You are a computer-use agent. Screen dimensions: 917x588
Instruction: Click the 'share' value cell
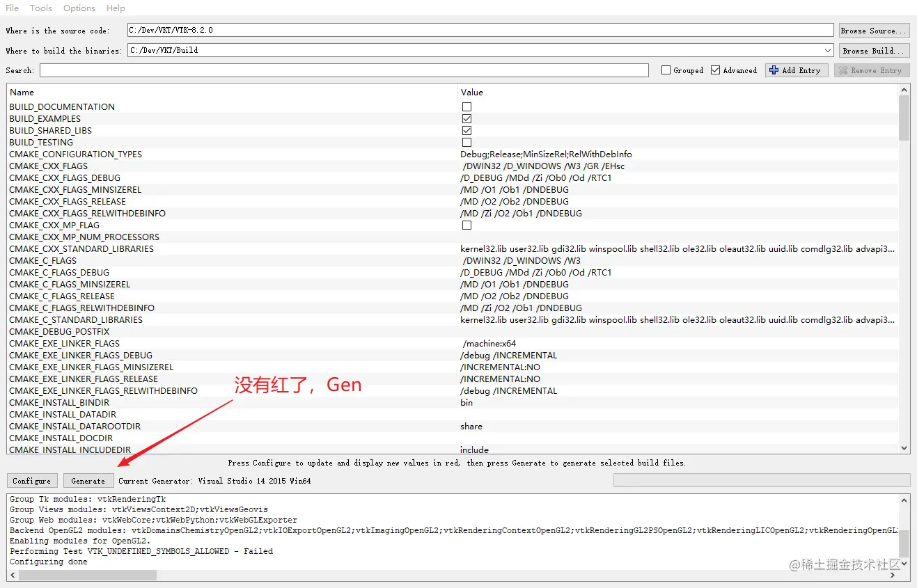point(471,426)
